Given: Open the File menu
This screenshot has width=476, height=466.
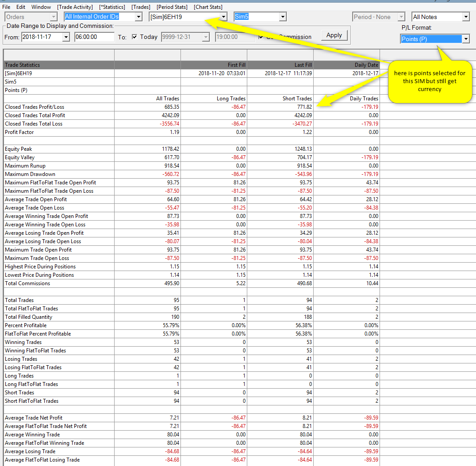Looking at the screenshot, I should coord(6,7).
